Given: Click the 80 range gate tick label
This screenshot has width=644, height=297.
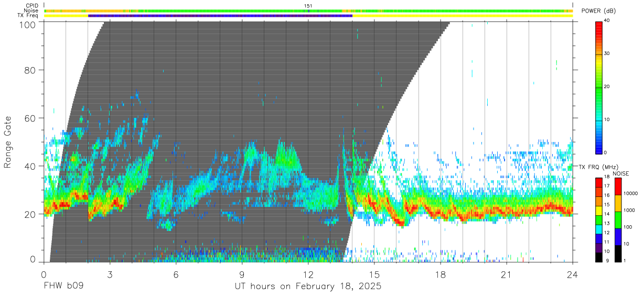Looking at the screenshot, I should [x=30, y=70].
